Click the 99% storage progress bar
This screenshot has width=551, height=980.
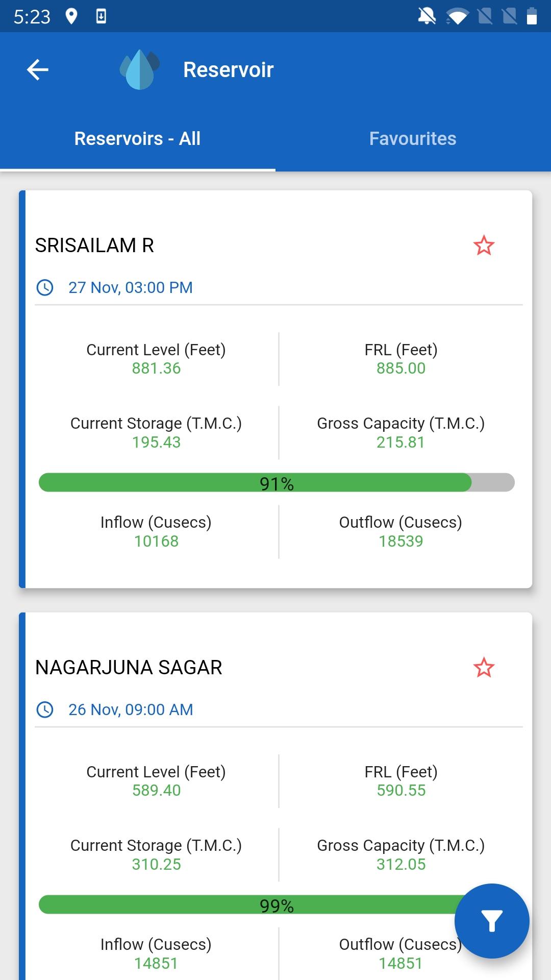(x=277, y=904)
